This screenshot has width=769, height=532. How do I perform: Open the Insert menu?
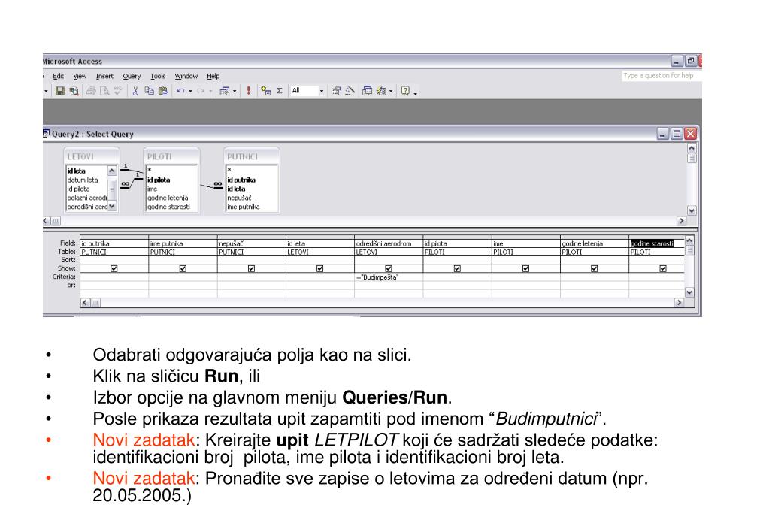click(x=104, y=77)
